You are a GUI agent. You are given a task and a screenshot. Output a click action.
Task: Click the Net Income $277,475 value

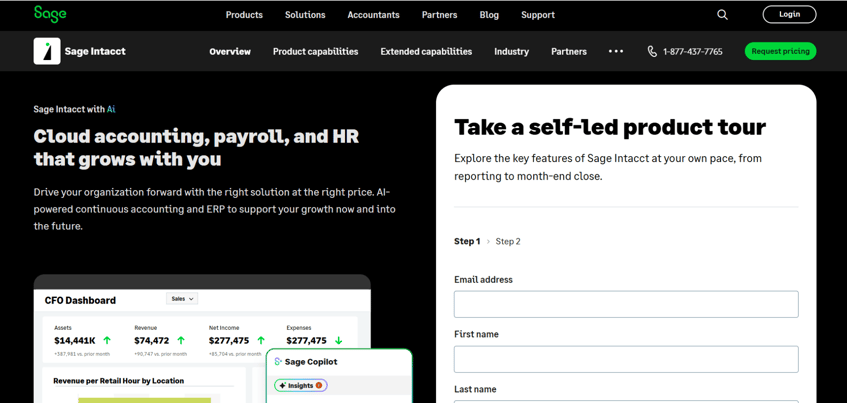[x=229, y=341]
